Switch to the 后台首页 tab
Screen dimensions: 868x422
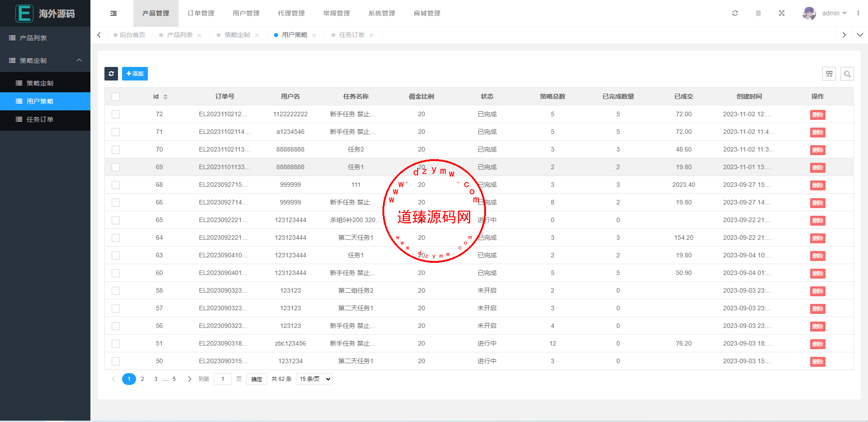click(129, 35)
